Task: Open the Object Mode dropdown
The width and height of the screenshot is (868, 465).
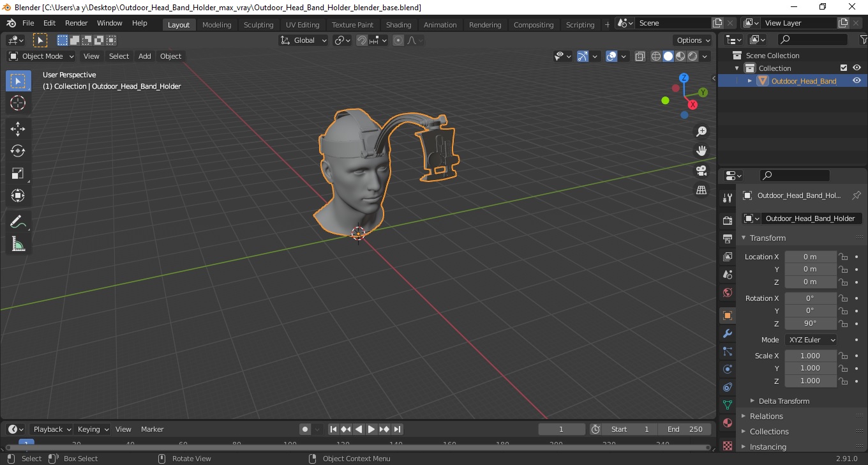Action: point(41,56)
